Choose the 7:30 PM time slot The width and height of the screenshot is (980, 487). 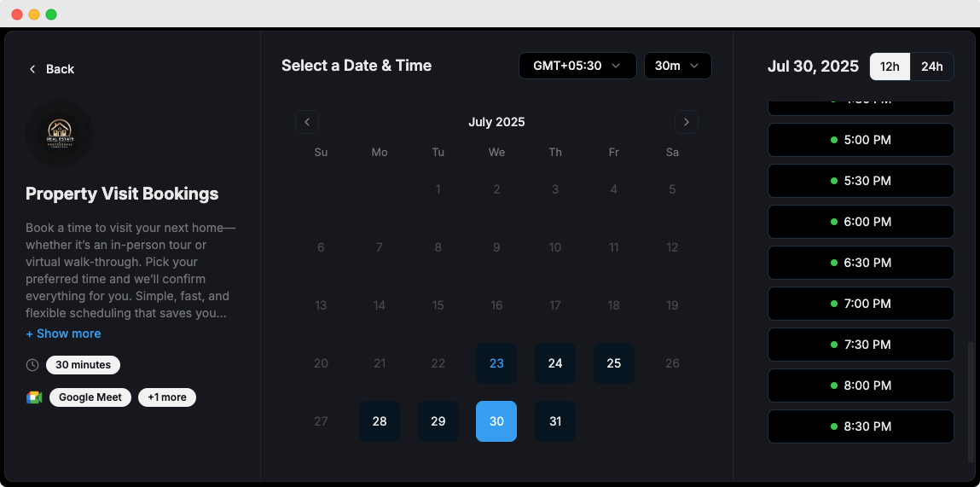coord(861,345)
